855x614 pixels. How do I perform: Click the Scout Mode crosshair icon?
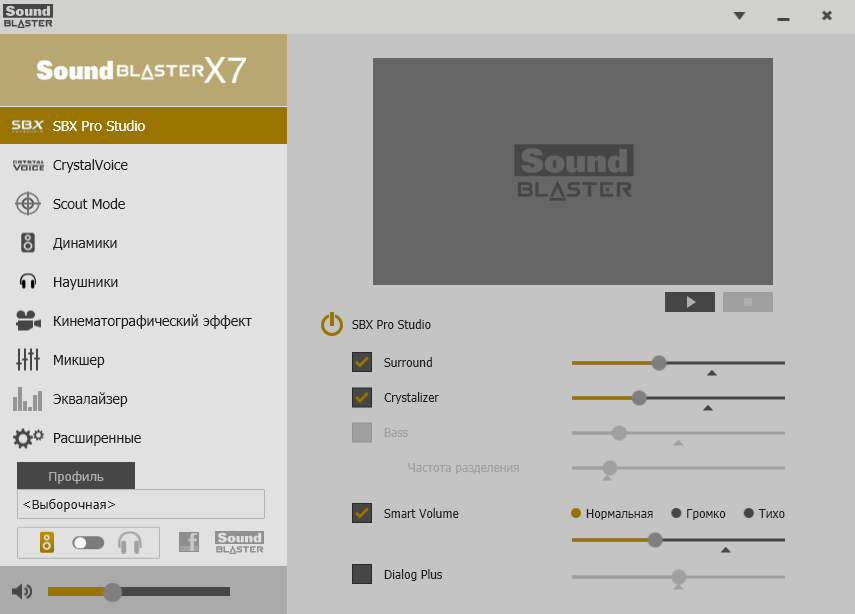point(28,204)
